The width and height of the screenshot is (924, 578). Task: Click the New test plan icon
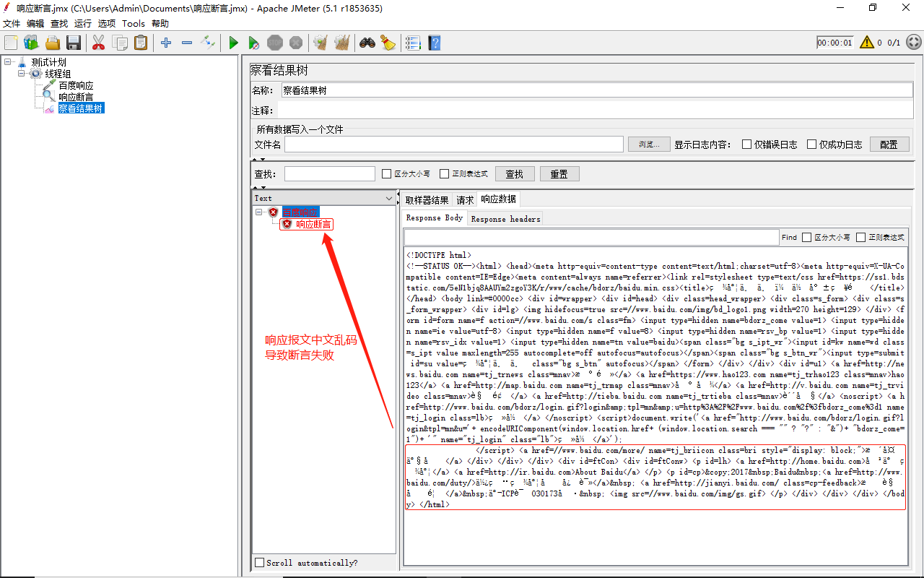[x=10, y=43]
